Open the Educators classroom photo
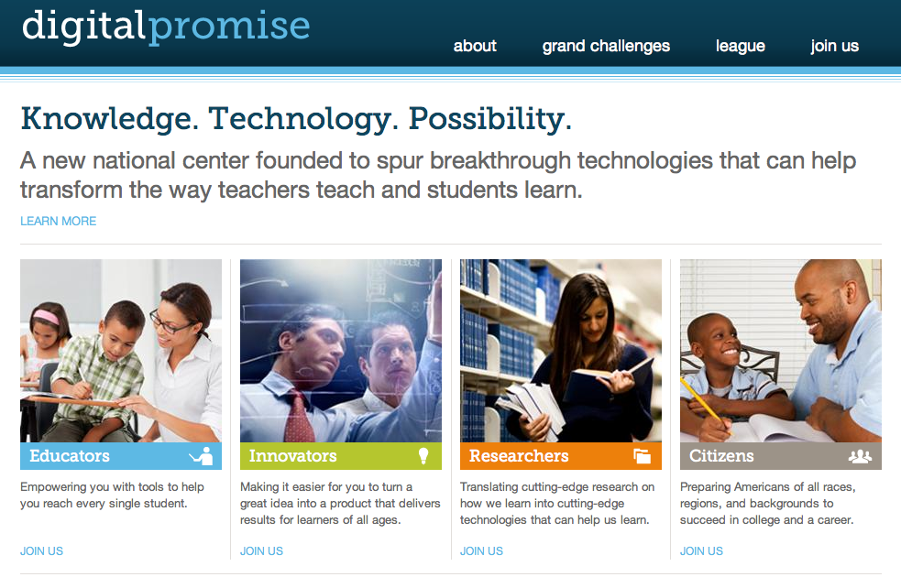901x588 pixels. tap(121, 351)
